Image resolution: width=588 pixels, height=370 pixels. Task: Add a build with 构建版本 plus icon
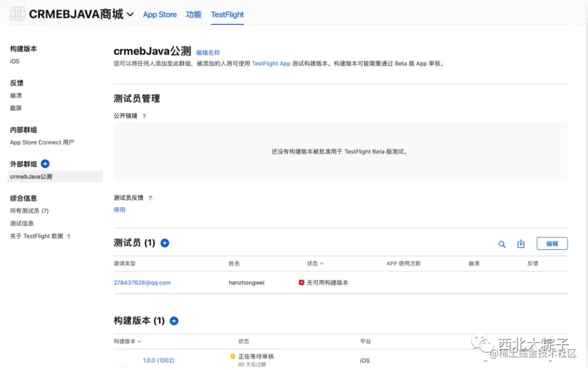click(174, 321)
